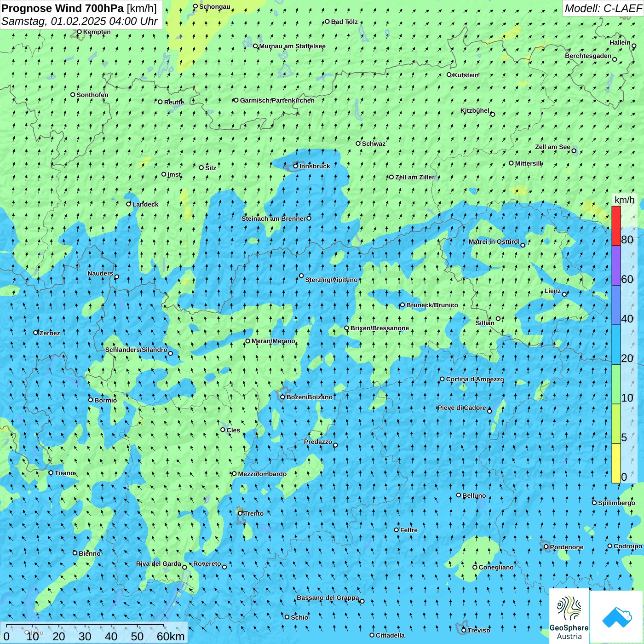This screenshot has width=644, height=644.
Task: Click the Belluno city marker
Action: (x=459, y=495)
